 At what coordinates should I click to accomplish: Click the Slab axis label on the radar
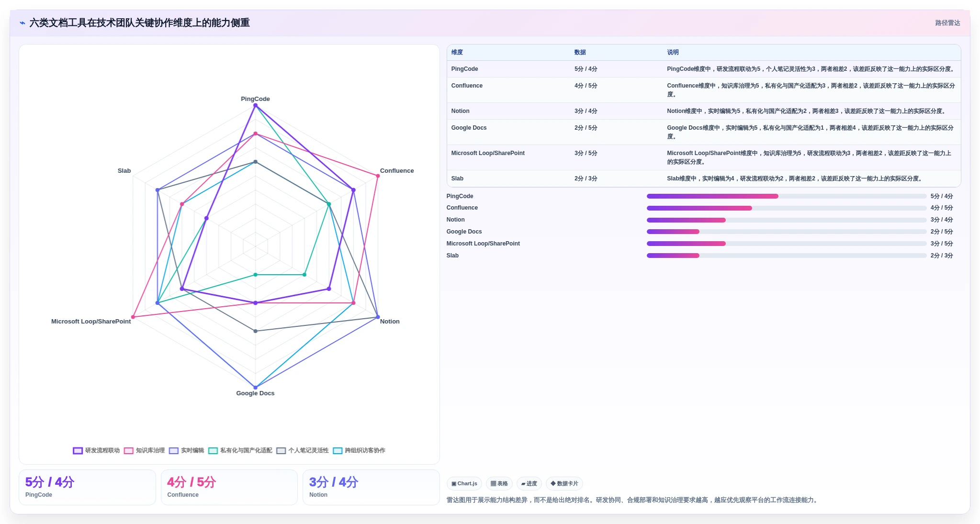[x=124, y=171]
